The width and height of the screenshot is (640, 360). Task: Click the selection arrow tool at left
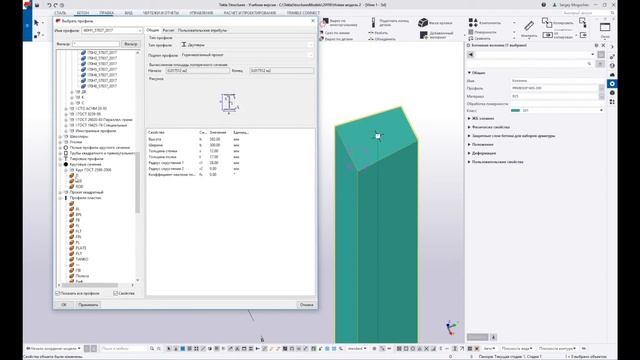[36, 22]
